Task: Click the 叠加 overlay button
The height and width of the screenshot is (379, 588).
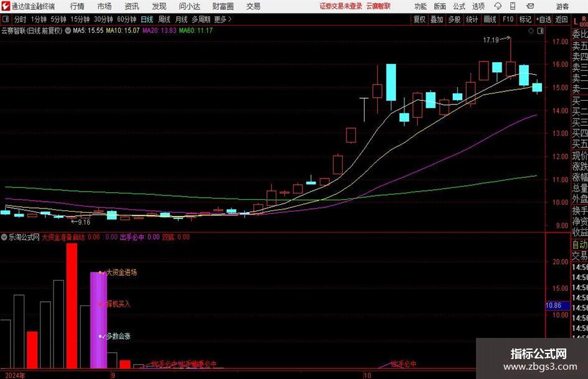Action: [437, 19]
